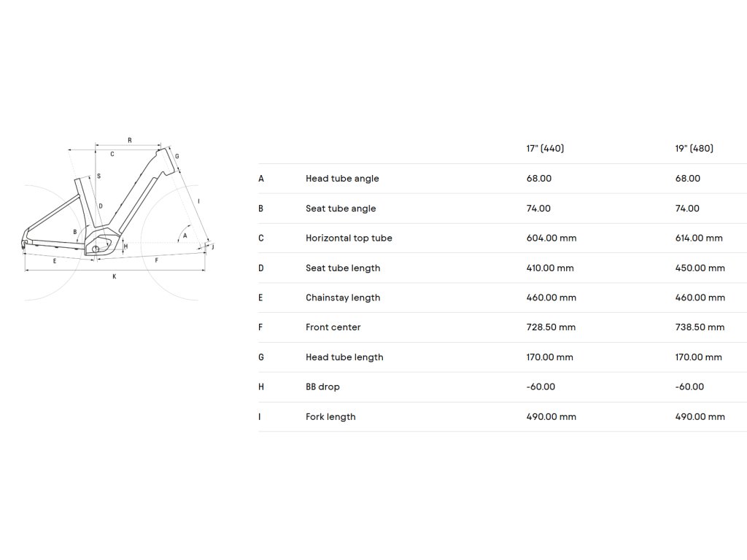Select the Front center row label

click(333, 327)
